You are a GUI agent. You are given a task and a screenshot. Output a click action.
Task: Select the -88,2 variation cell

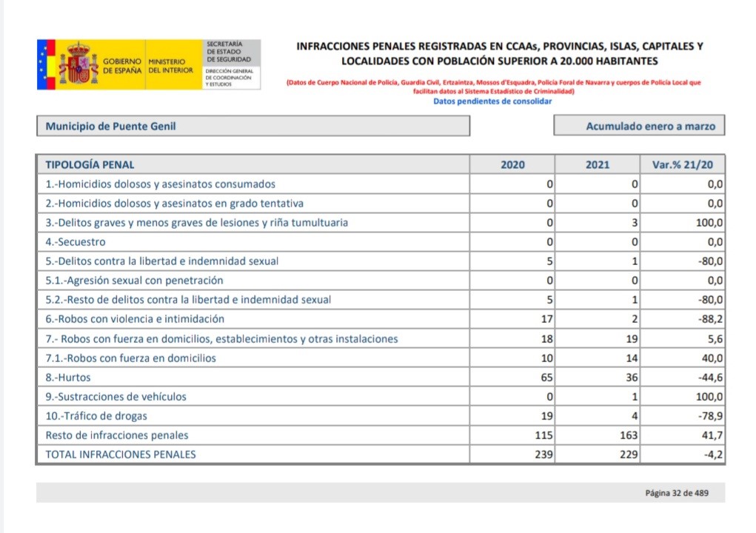click(711, 319)
